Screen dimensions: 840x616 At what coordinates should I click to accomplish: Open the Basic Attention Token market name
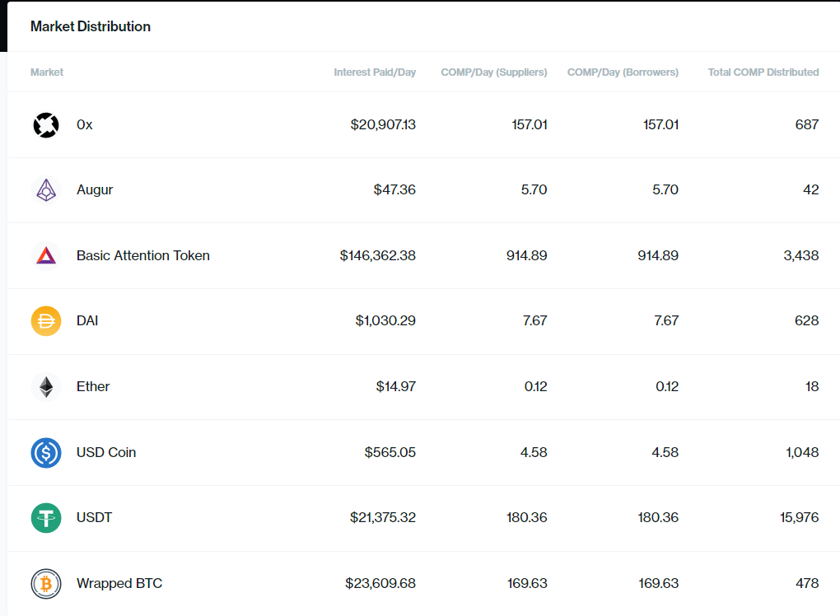(x=143, y=255)
